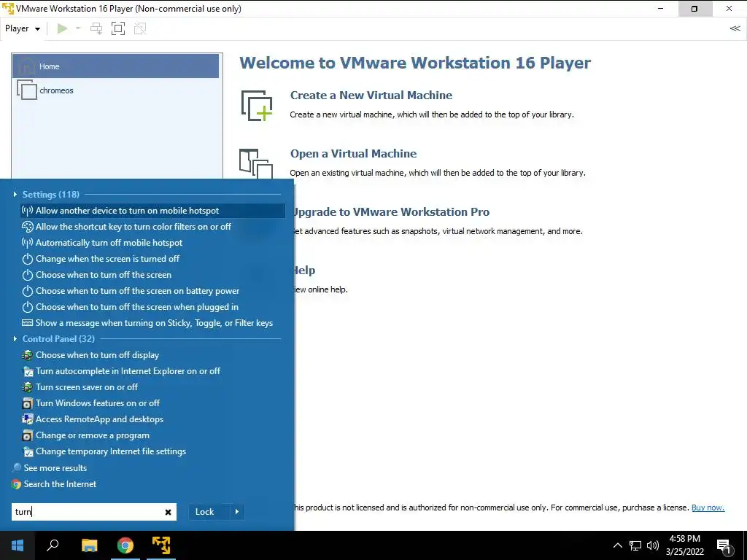Collapse the toolbar with double chevron icon
The image size is (747, 560).
[x=735, y=28]
